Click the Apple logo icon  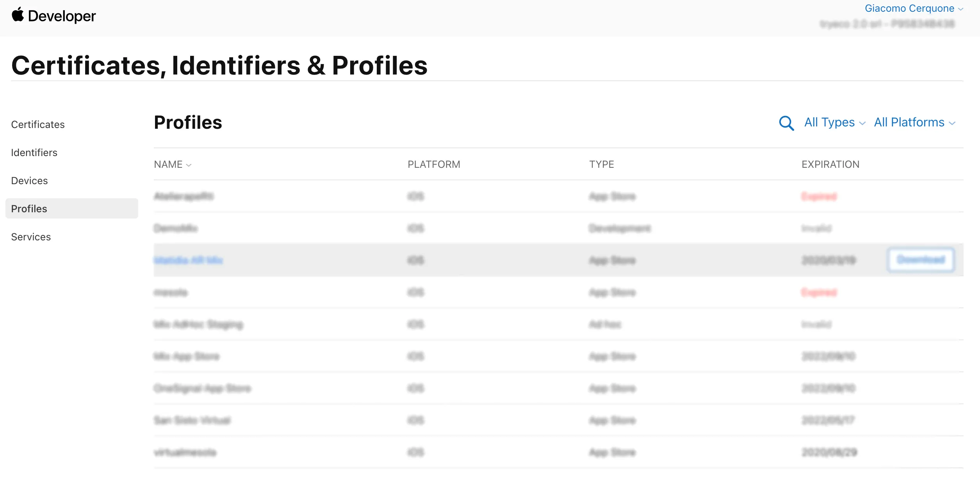18,16
